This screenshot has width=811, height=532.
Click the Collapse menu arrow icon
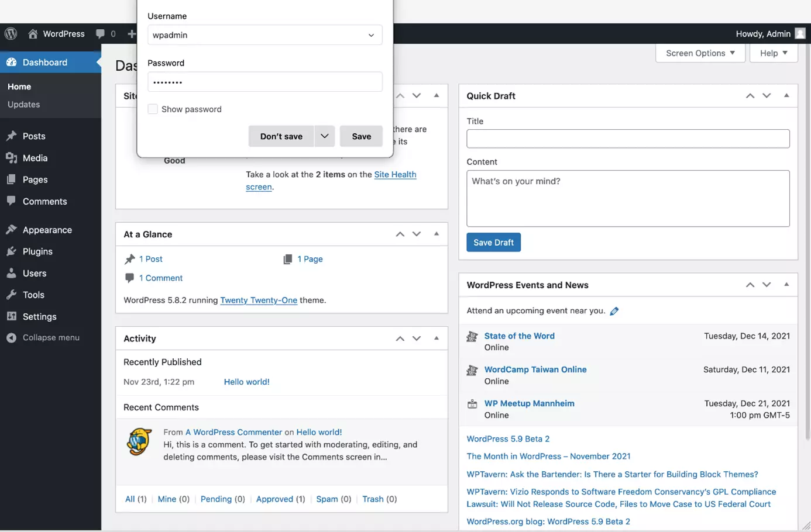11,337
